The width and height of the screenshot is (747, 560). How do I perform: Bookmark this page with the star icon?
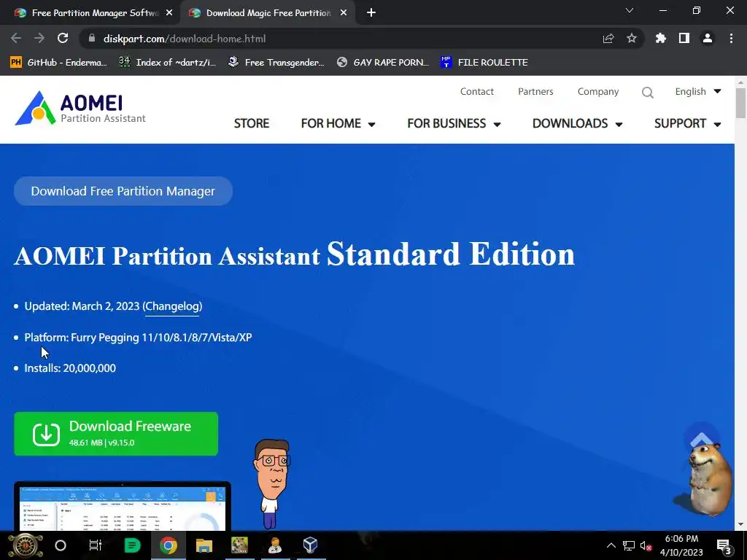[x=632, y=39]
